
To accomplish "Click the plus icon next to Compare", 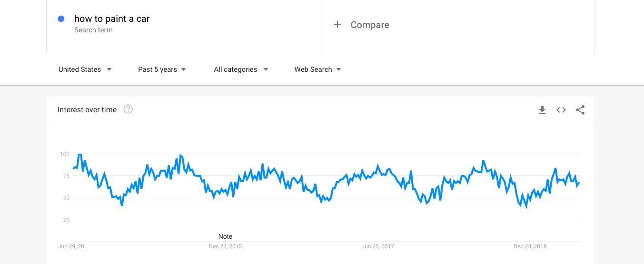I will click(337, 25).
